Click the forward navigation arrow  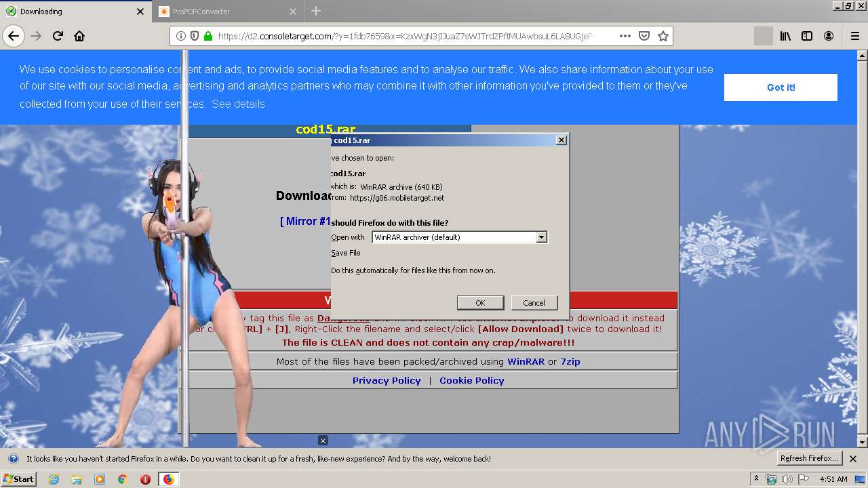36,36
